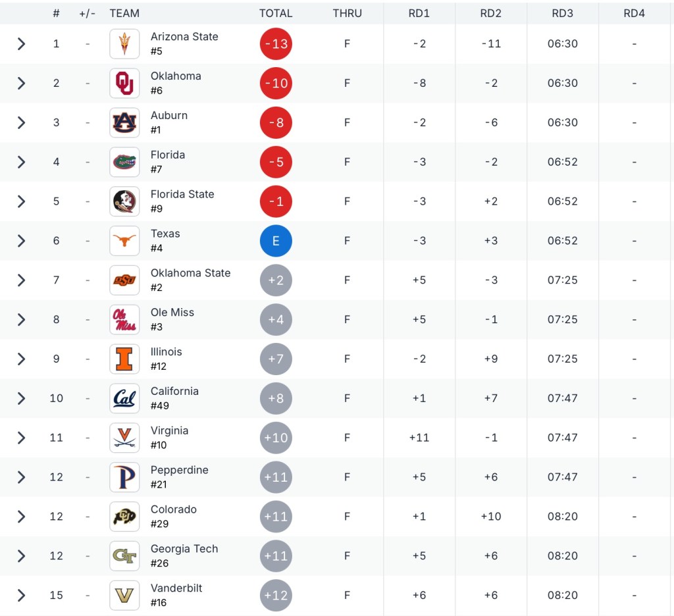Click the Texas Longhorns logo
The image size is (674, 616).
pyautogui.click(x=124, y=241)
